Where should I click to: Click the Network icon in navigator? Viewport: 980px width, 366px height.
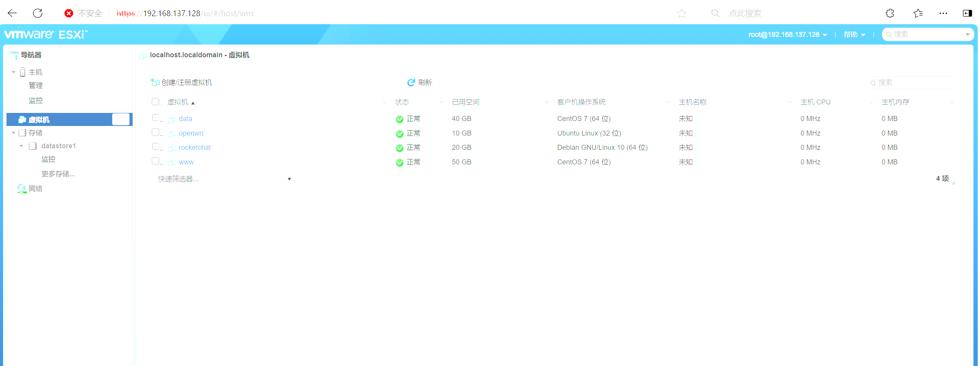click(x=22, y=189)
